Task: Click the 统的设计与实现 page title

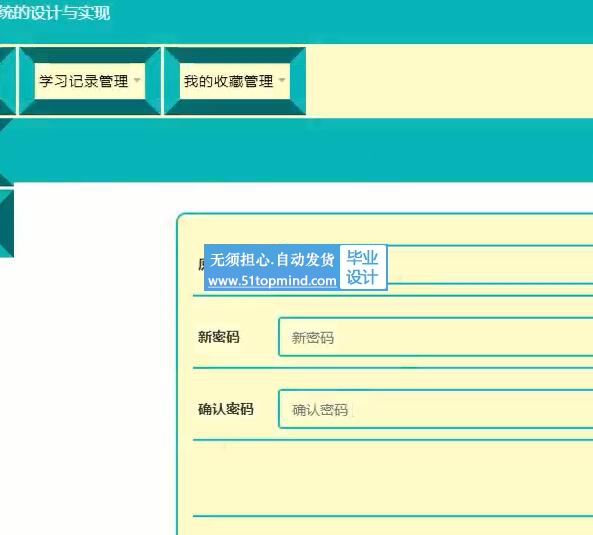Action: (x=55, y=13)
